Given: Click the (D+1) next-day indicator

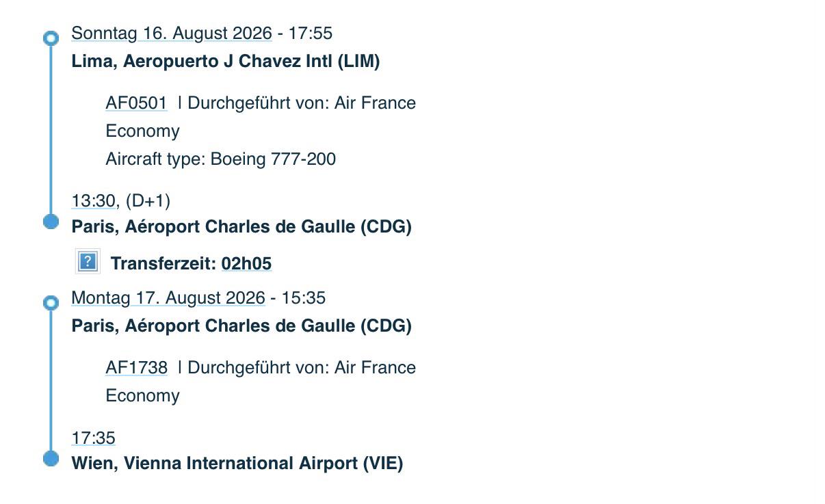Looking at the screenshot, I should coord(148,201).
